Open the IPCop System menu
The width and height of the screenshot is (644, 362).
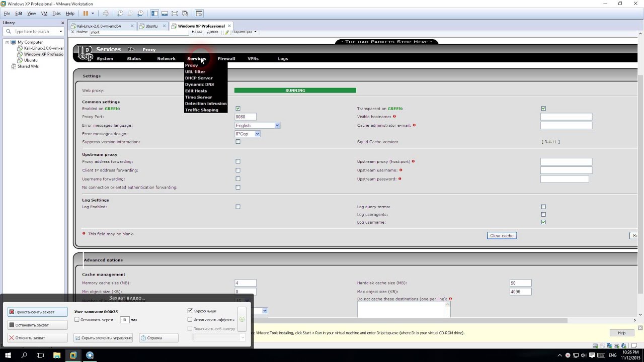coord(105,59)
